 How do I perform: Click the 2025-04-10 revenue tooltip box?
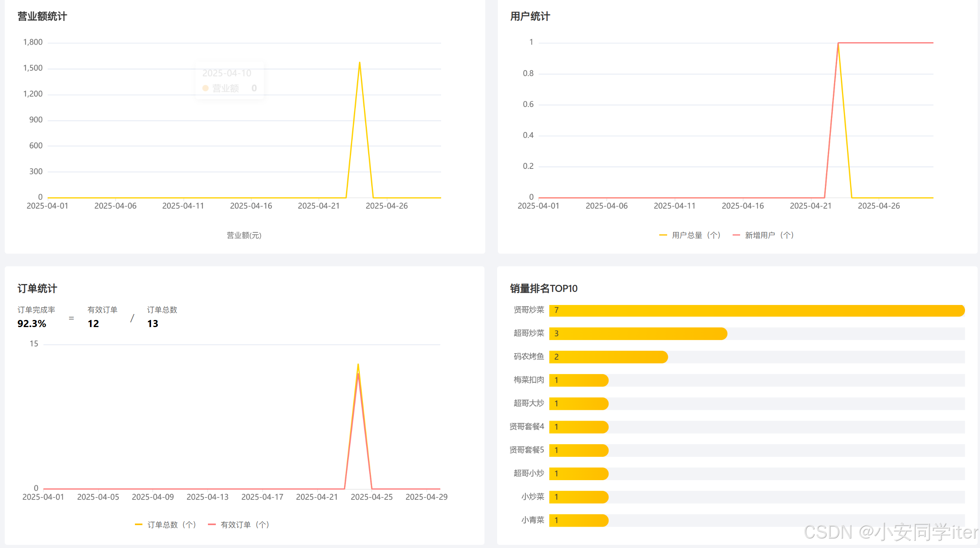point(230,80)
